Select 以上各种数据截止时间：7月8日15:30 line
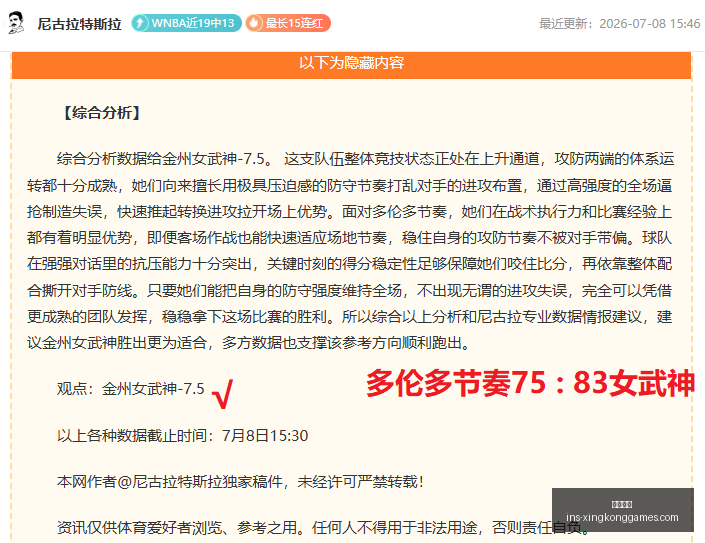Viewport: 705px width, 543px height. pyautogui.click(x=183, y=436)
